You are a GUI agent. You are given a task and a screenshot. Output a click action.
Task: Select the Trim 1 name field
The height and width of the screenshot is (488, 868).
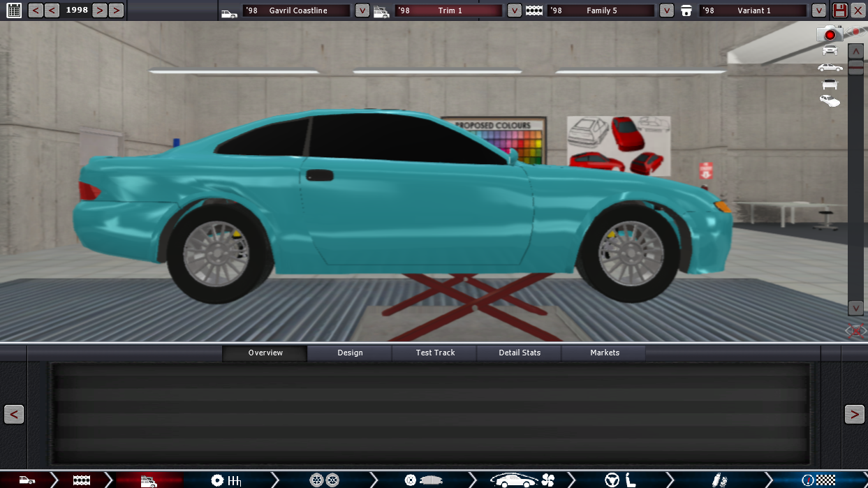tap(448, 10)
